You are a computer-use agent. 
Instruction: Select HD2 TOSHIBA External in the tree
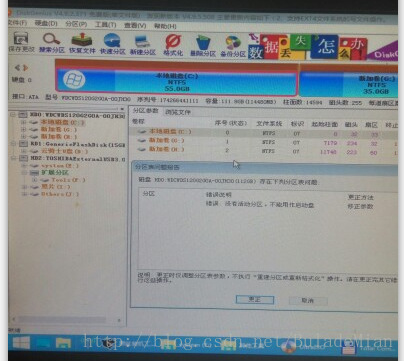(78, 158)
